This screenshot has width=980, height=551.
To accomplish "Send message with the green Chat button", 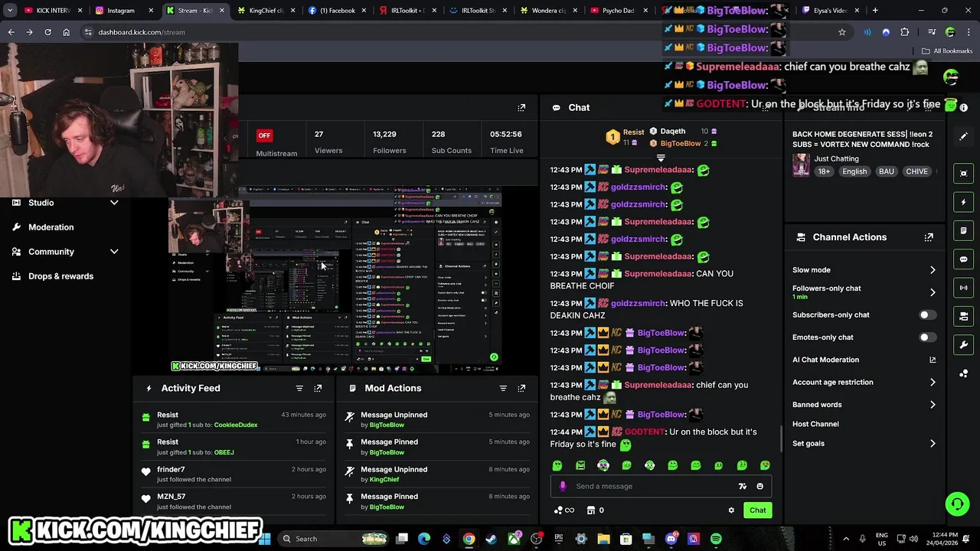I will click(x=757, y=510).
